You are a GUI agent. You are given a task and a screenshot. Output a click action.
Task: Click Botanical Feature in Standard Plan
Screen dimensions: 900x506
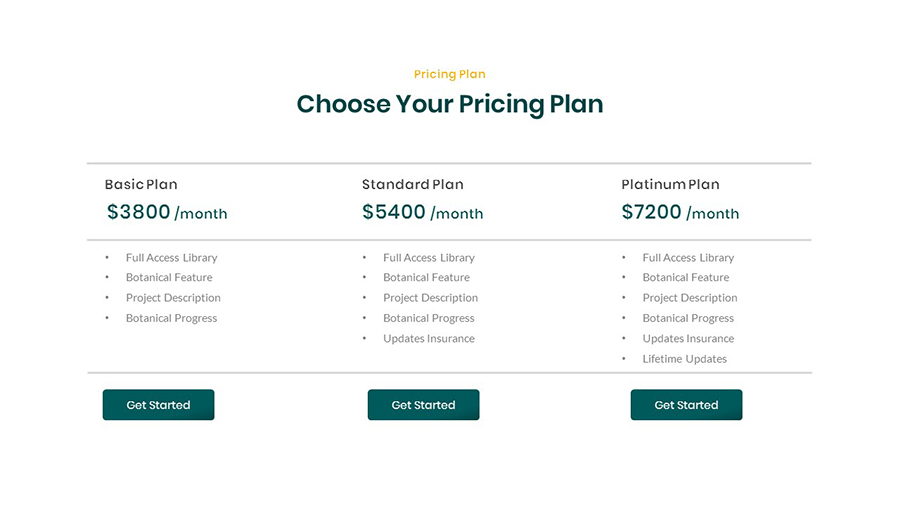point(426,277)
